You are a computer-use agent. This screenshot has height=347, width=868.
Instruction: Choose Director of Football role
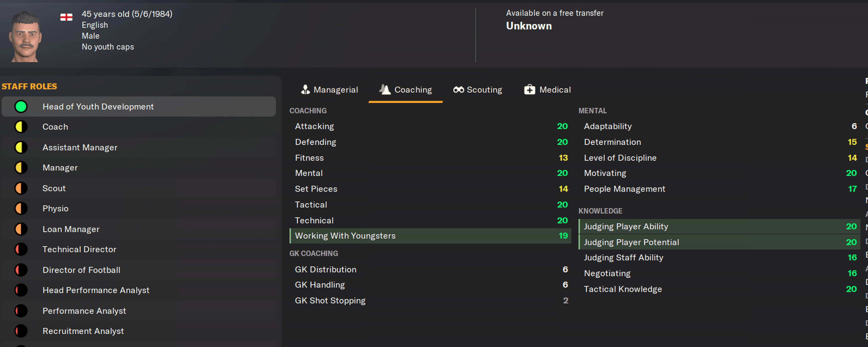[81, 270]
